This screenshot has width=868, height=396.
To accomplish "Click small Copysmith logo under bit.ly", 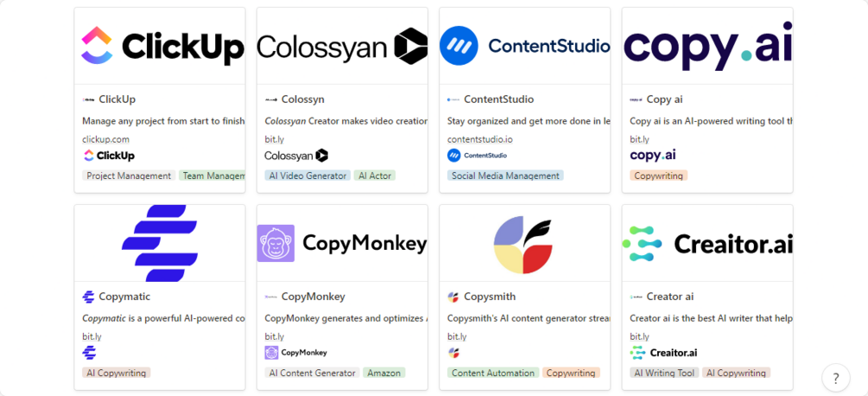I will point(453,353).
